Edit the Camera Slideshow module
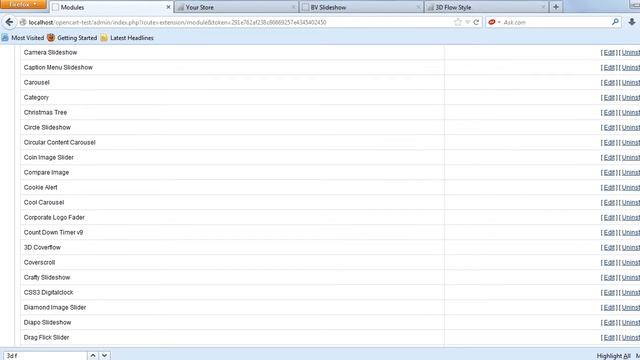The height and width of the screenshot is (360, 640). [609, 53]
